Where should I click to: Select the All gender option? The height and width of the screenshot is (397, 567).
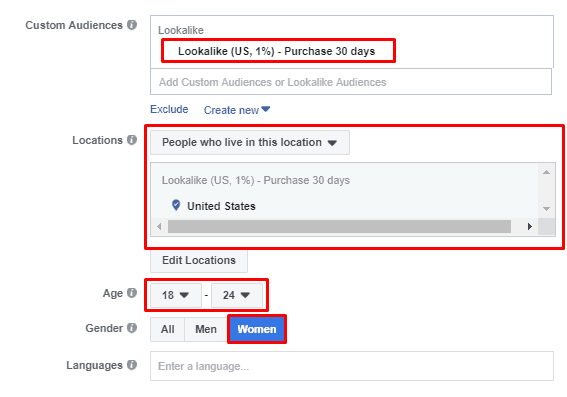click(167, 329)
